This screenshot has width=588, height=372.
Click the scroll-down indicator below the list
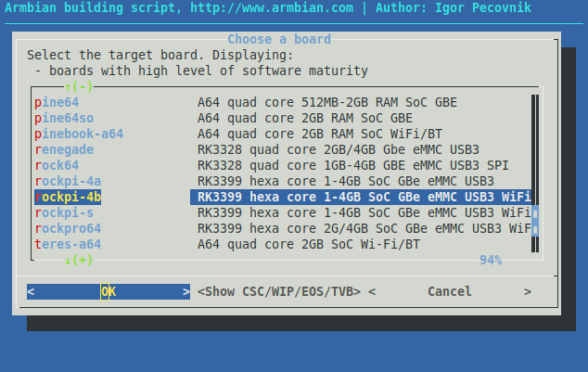[x=79, y=261]
